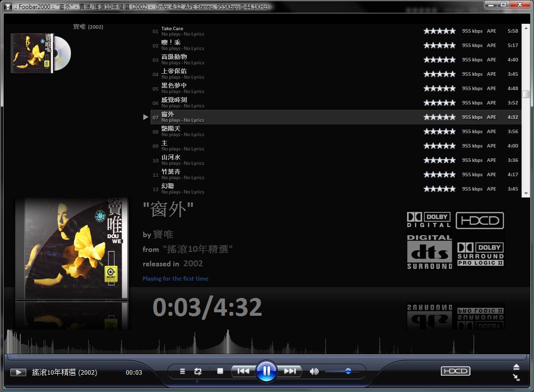Click the star rating for track 04 上帝保佑
This screenshot has height=392, width=534.
[439, 74]
